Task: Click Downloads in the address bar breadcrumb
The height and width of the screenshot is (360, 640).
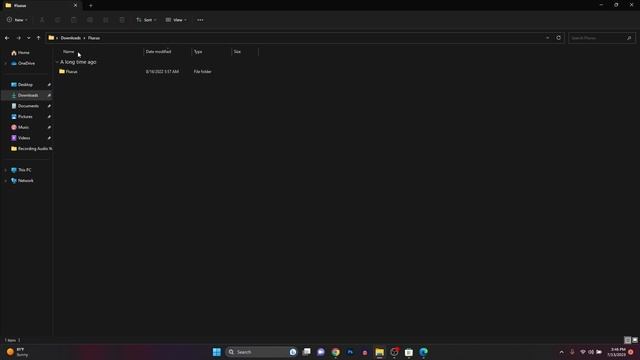Action: pyautogui.click(x=71, y=38)
